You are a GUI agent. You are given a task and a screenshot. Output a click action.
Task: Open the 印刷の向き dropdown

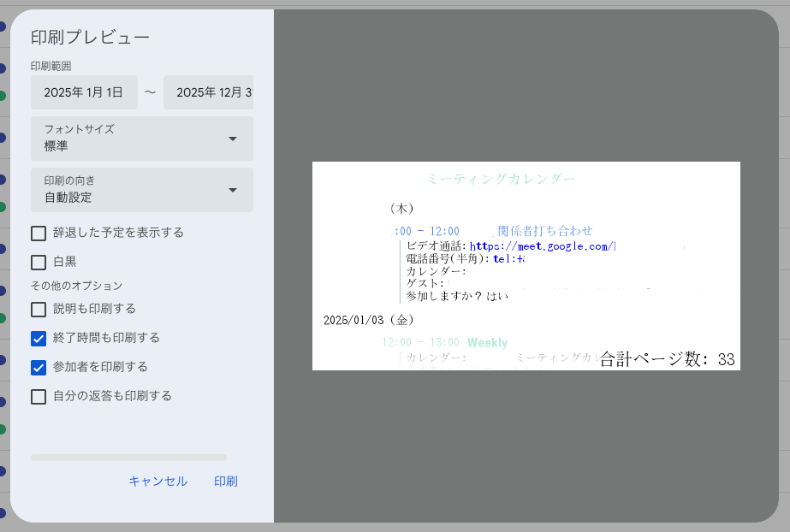click(141, 190)
